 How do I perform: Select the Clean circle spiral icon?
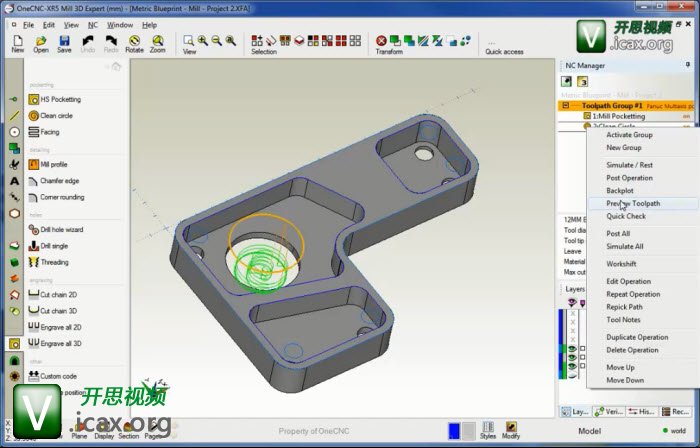click(x=33, y=116)
